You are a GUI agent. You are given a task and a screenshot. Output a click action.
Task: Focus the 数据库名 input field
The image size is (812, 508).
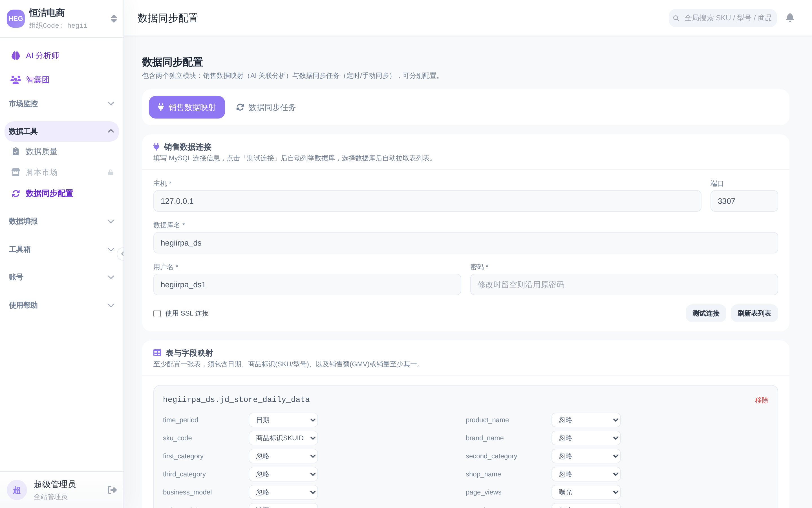click(x=465, y=243)
